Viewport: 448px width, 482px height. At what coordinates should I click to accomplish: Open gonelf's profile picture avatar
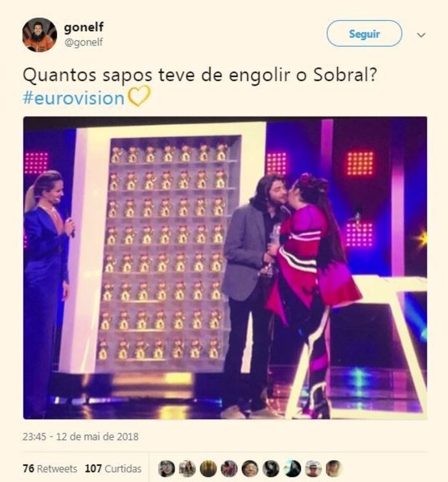point(40,35)
